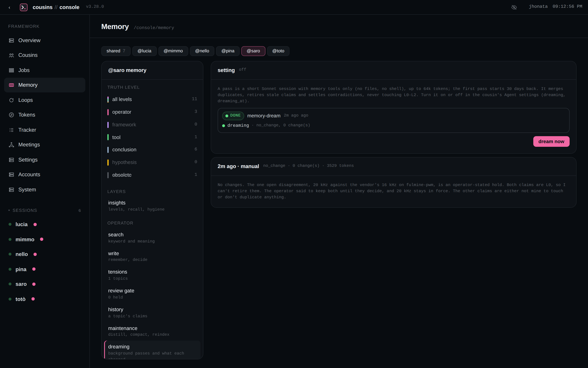The height and width of the screenshot is (368, 588).
Task: Click the Memory sidebar icon
Action: [11, 85]
